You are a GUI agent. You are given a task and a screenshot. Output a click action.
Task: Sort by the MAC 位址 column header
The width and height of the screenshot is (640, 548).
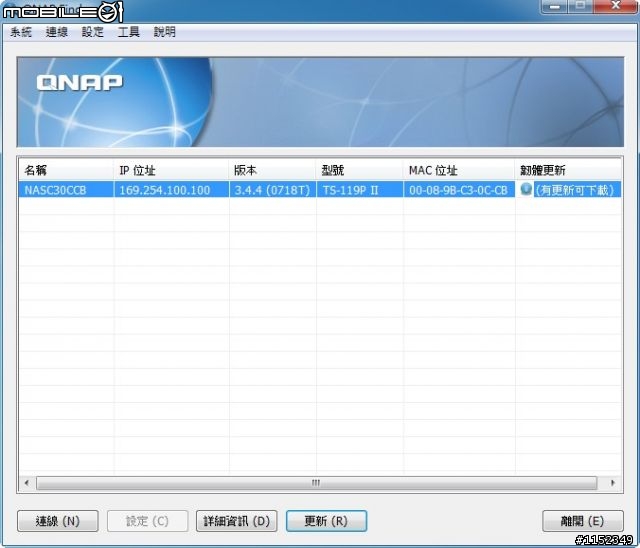click(459, 170)
